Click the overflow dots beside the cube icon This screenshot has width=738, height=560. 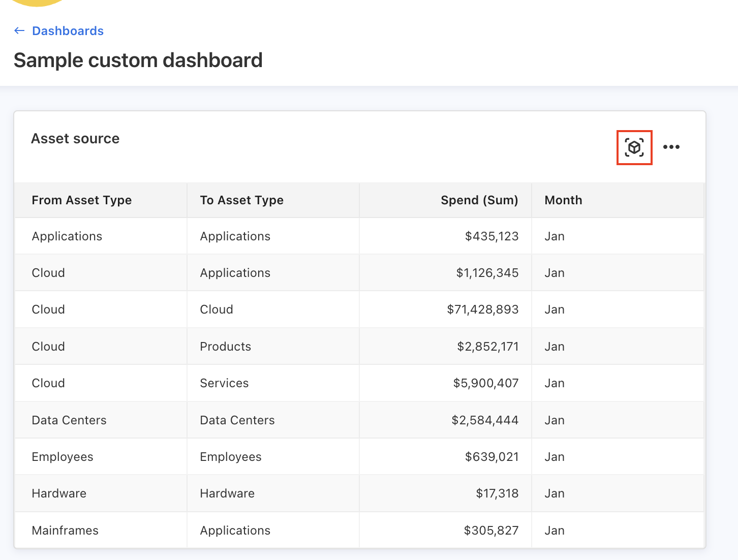coord(672,147)
